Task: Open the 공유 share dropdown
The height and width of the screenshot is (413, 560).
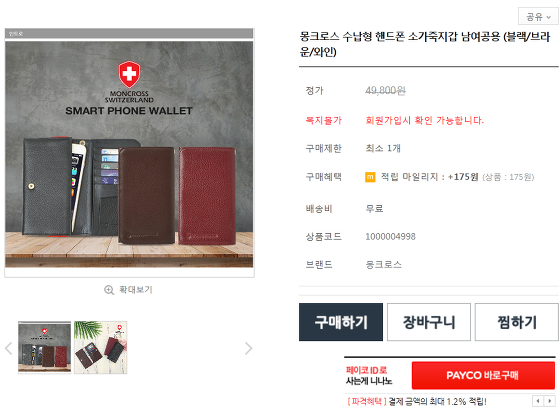Action: 538,16
